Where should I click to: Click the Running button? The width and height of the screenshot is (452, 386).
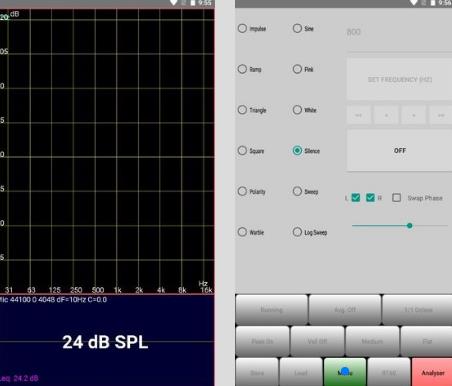tap(271, 310)
